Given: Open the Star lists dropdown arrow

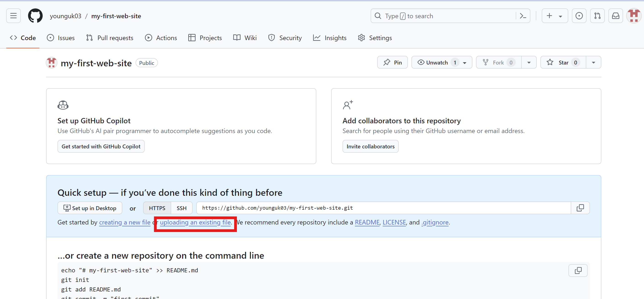Looking at the screenshot, I should tap(594, 62).
